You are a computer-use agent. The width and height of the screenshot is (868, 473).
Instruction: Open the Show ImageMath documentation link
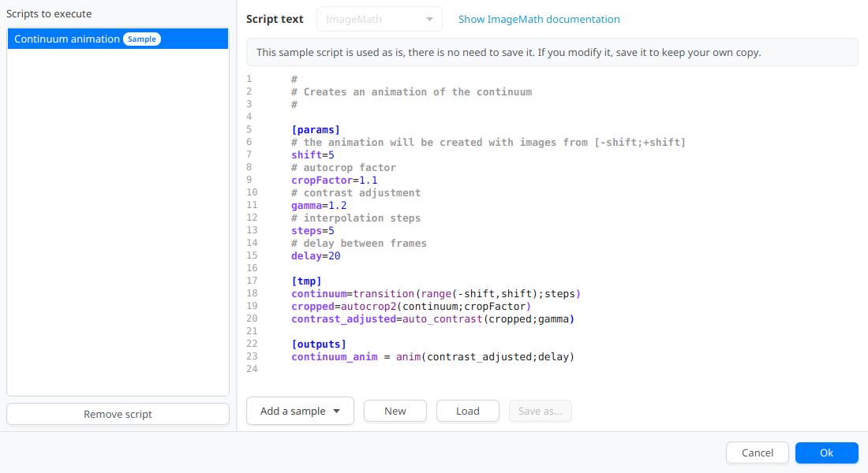coord(539,19)
